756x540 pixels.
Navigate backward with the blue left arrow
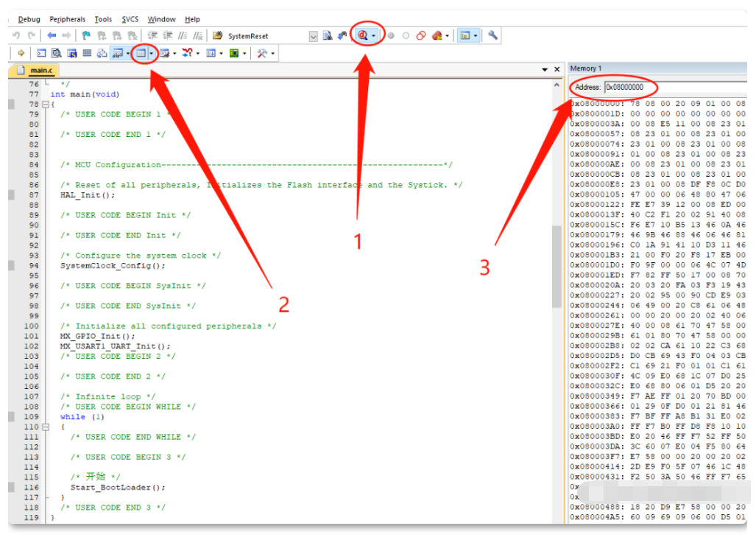point(52,35)
